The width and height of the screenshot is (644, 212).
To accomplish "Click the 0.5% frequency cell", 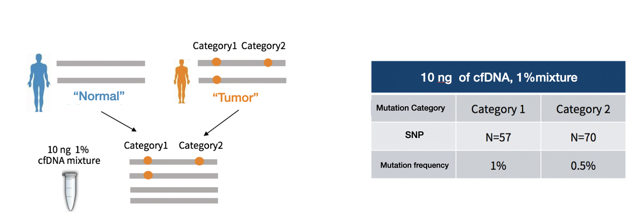I will pyautogui.click(x=583, y=165).
